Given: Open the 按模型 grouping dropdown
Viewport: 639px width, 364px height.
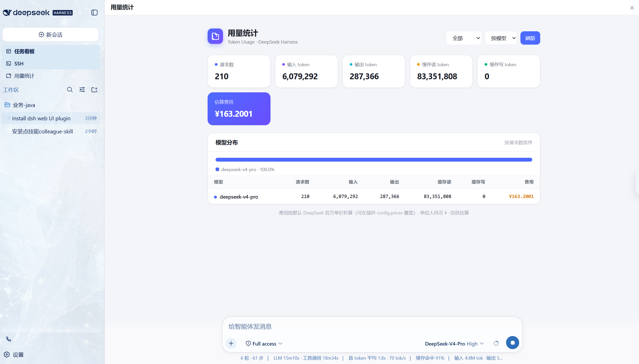Looking at the screenshot, I should coord(501,38).
